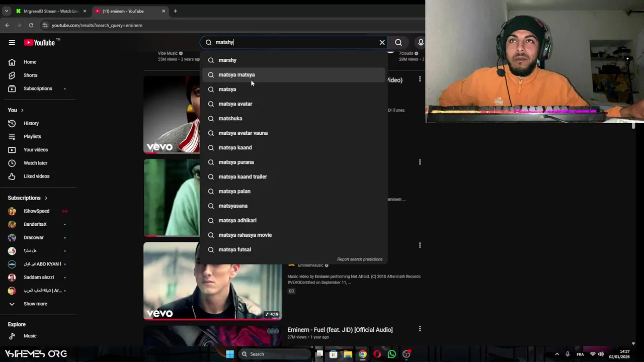Open the YouTube hamburger guide menu
Screen dimensions: 644x362
click(12, 42)
